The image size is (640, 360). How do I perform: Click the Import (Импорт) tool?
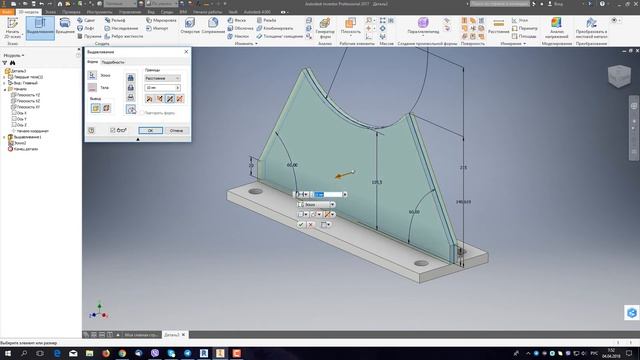[157, 28]
